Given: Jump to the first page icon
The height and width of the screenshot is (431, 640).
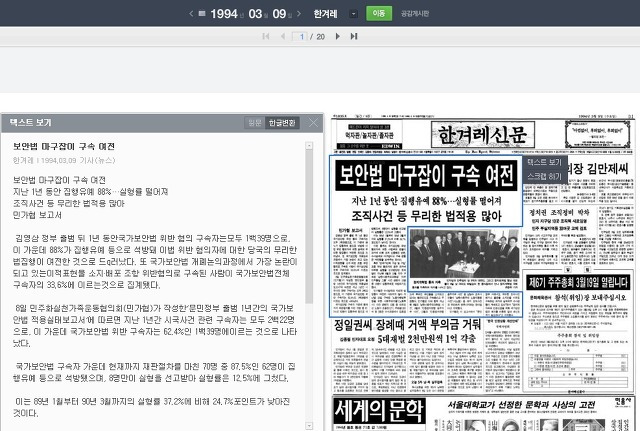Looking at the screenshot, I should point(266,36).
